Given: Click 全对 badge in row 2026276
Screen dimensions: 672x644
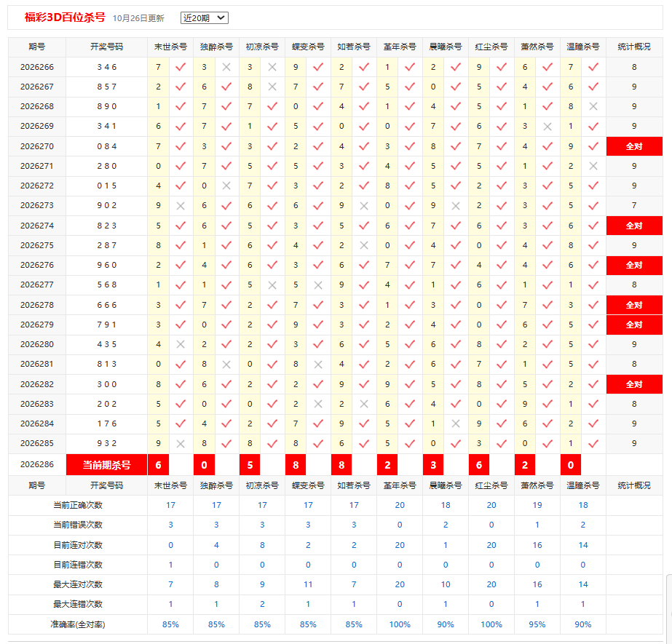Looking at the screenshot, I should (x=634, y=265).
